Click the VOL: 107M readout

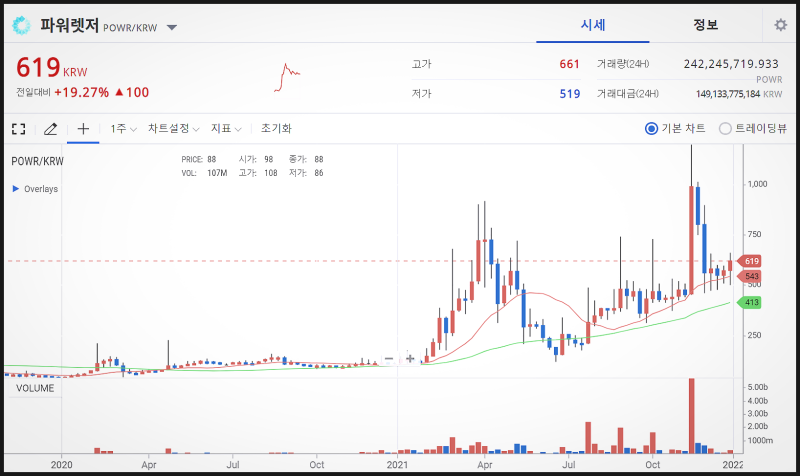(x=204, y=173)
